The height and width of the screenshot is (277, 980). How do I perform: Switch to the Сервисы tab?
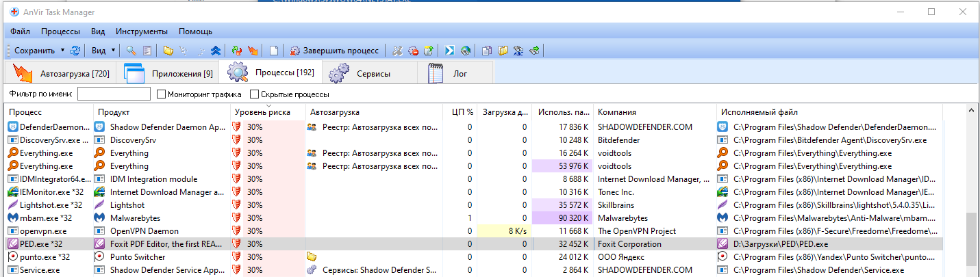[370, 73]
